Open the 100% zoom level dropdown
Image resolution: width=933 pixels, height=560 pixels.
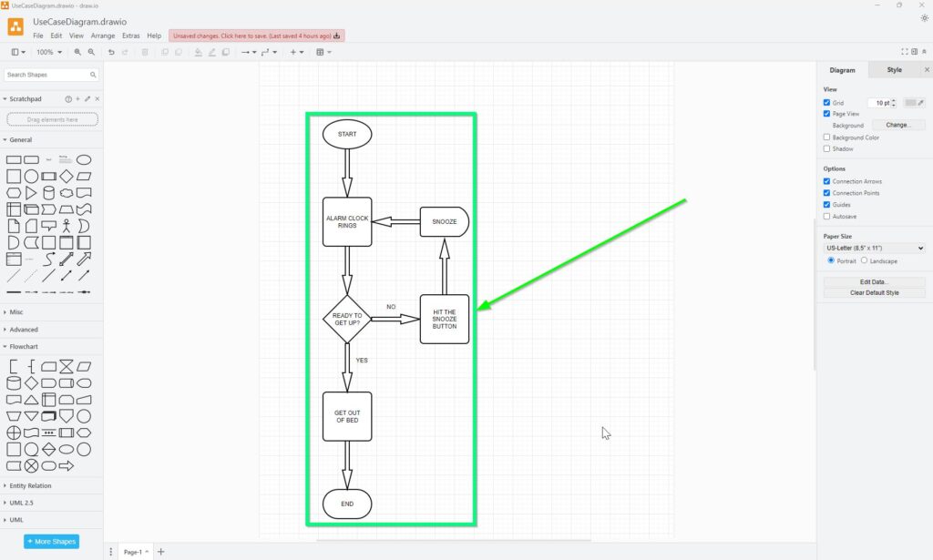(x=47, y=52)
